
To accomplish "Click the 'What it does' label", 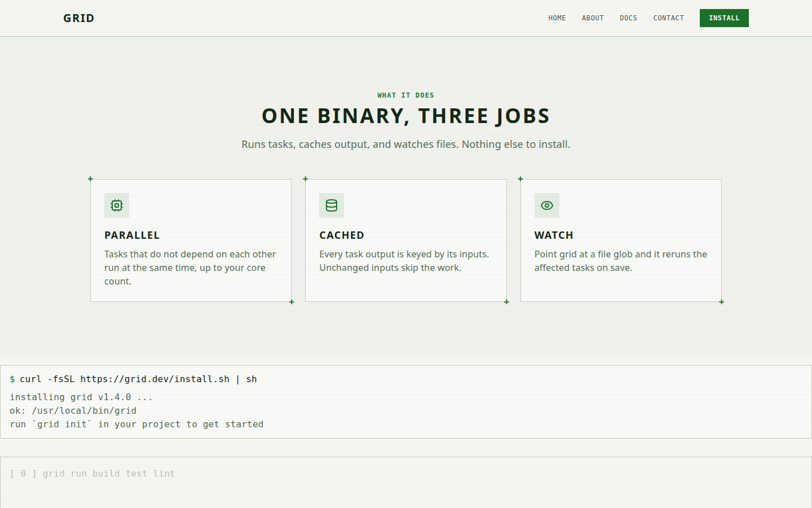I will click(406, 95).
